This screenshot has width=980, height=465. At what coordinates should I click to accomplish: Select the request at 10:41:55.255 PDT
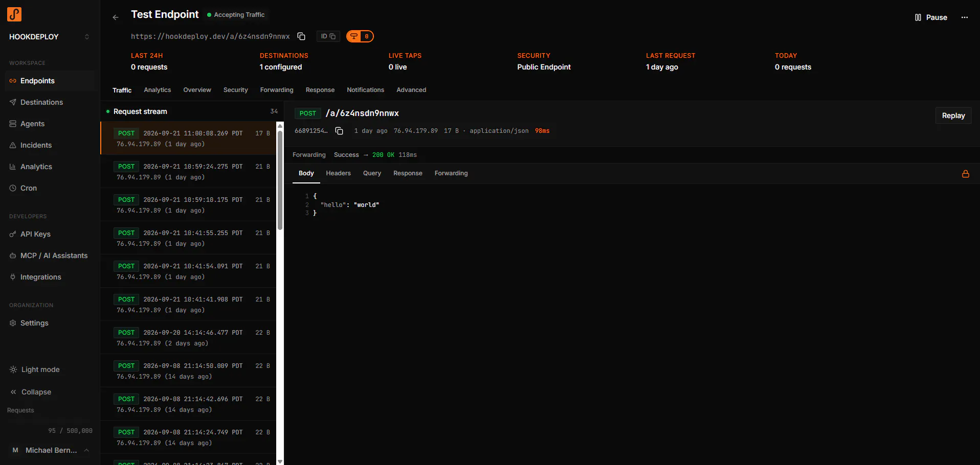pyautogui.click(x=189, y=238)
